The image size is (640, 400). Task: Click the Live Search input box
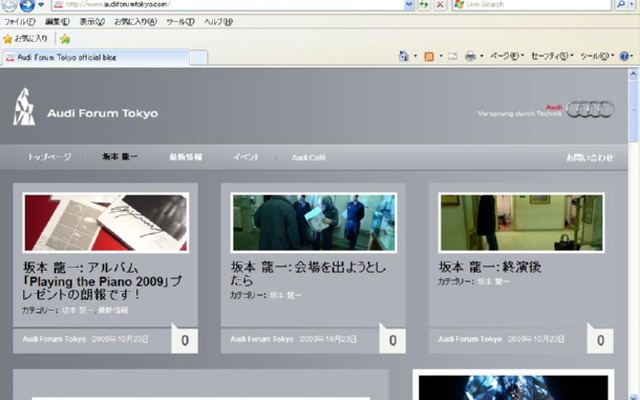[x=531, y=4]
